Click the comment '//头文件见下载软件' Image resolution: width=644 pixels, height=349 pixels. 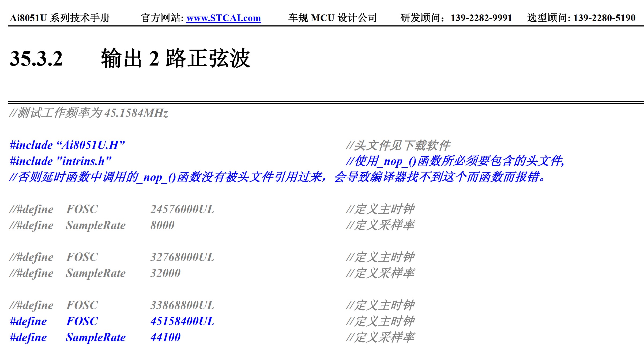[x=398, y=145]
